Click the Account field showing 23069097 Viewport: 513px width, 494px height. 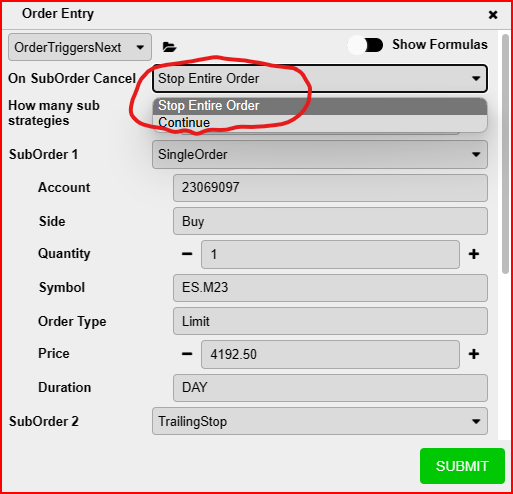[x=330, y=188]
